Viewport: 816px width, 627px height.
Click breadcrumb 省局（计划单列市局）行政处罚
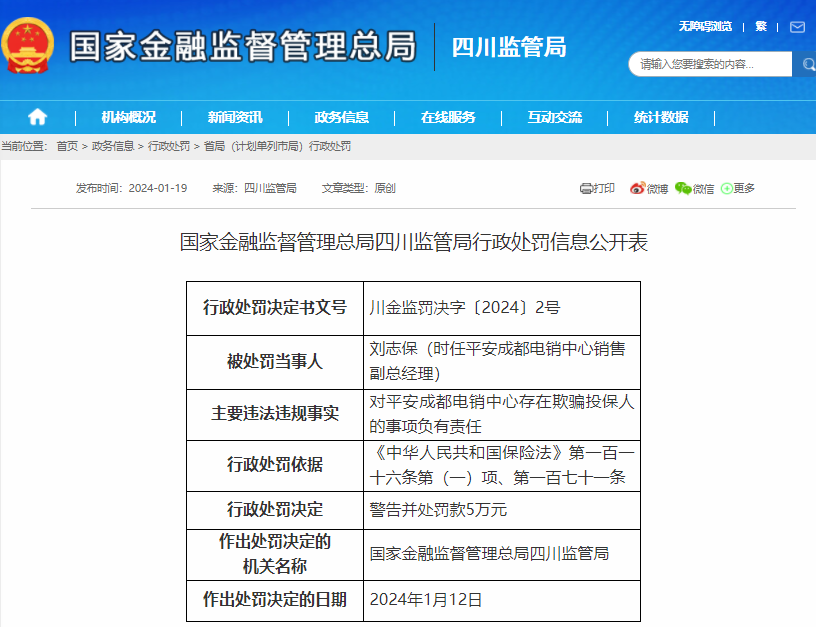[x=277, y=146]
